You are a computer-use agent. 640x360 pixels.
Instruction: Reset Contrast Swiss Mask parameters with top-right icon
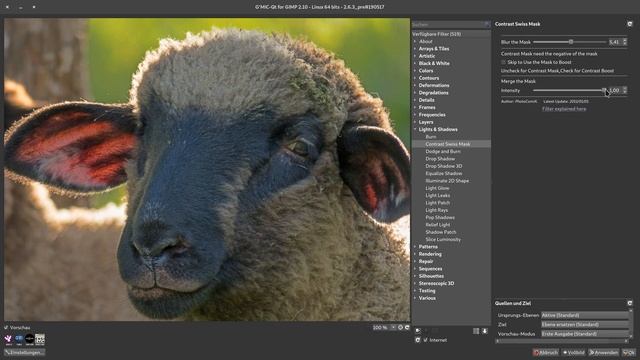(630, 24)
